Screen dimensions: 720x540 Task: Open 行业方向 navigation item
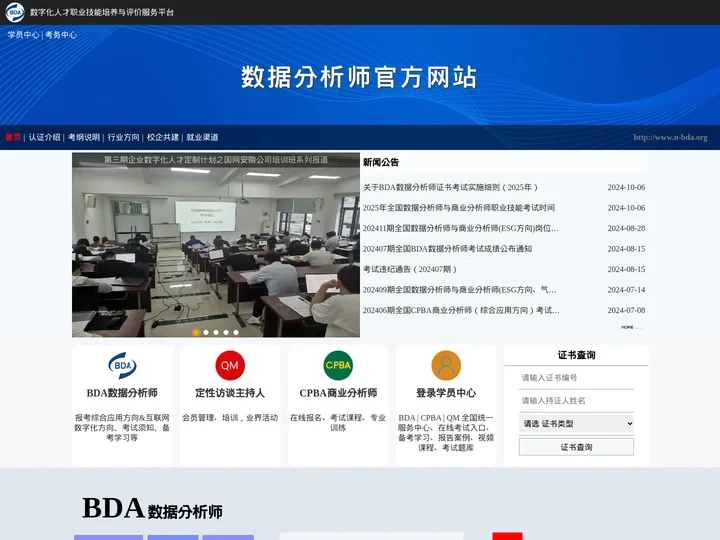124,137
